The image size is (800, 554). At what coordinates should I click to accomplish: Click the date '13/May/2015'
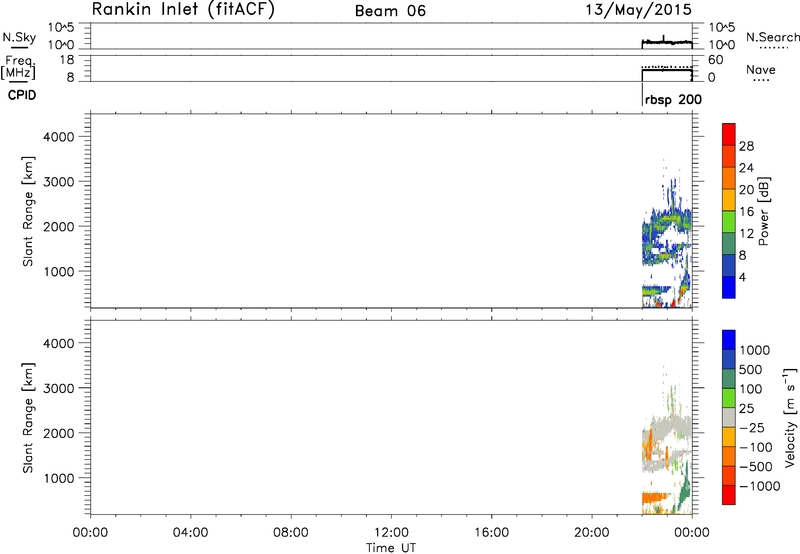[x=638, y=10]
